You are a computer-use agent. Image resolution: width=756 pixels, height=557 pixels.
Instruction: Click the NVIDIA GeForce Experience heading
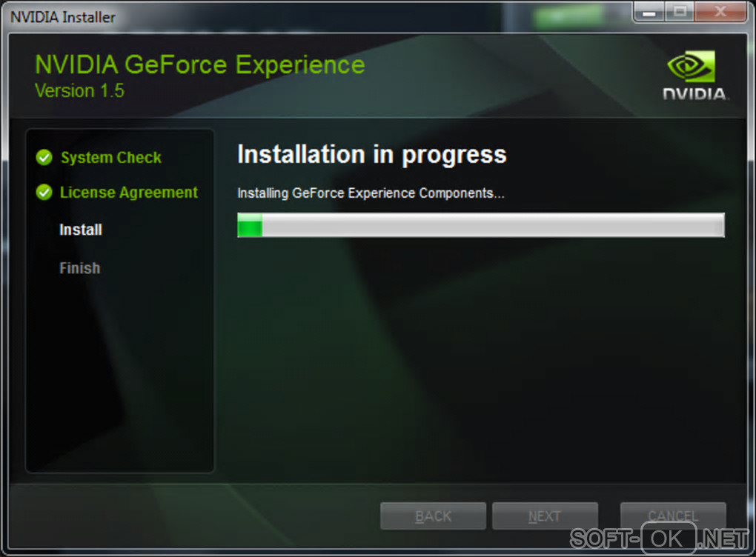[x=199, y=64]
